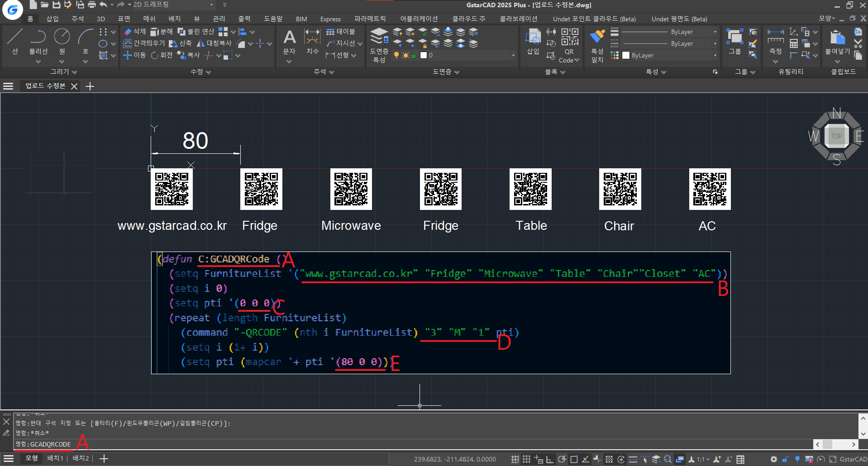The width and height of the screenshot is (868, 466).
Task: Open the layer 0 dropdown list
Action: point(513,55)
